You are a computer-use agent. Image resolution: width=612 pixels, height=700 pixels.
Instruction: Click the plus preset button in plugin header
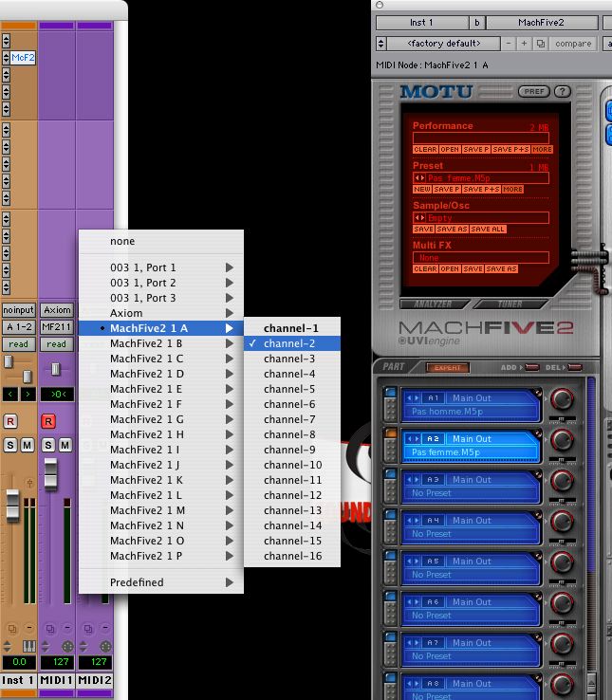coord(525,44)
